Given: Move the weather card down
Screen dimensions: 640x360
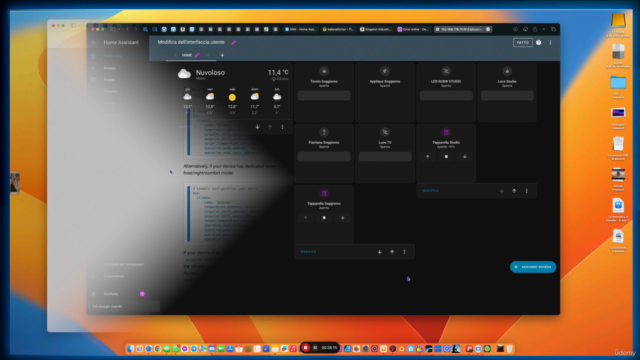Looking at the screenshot, I should 257,127.
